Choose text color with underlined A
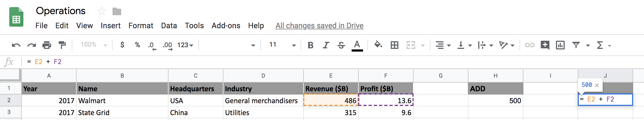Viewport: 644px width, 120px height. (357, 45)
